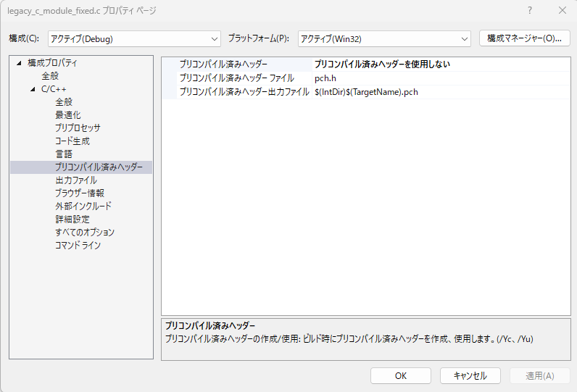This screenshot has height=392, width=577.
Task: Select プリコンパイル済みヘッダー in the tree
Action: (99, 167)
